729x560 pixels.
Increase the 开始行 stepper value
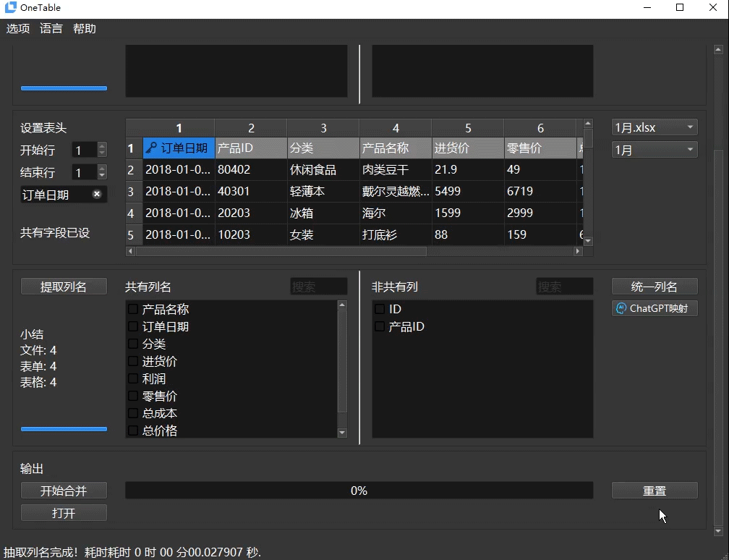point(102,145)
